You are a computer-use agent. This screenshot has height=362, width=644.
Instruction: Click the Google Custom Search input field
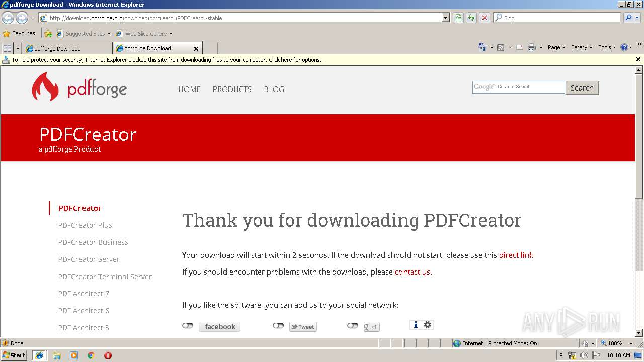point(518,87)
